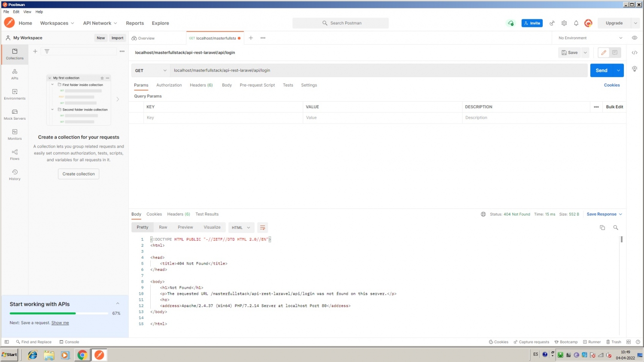Toggle the sidebar icon in status bar
Viewport: 644px width, 362px height.
point(6,342)
